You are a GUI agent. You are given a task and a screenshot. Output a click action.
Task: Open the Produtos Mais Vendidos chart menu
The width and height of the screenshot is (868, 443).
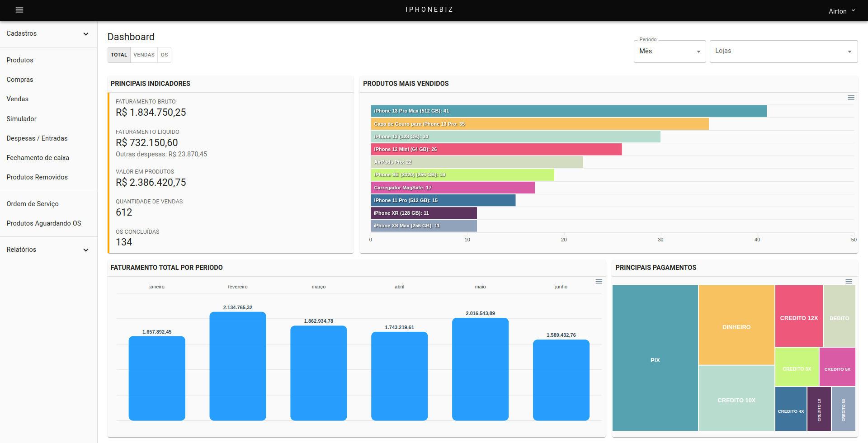click(x=851, y=98)
